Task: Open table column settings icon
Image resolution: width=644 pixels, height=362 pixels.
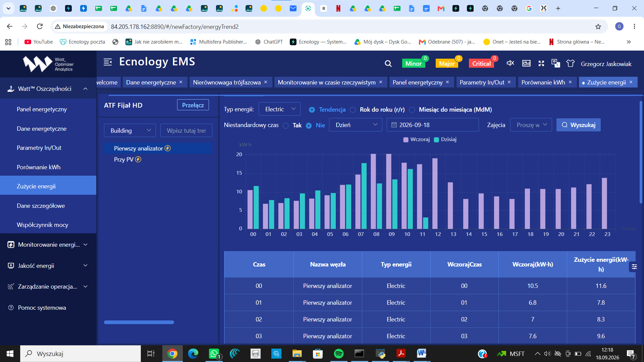Action: (634, 267)
